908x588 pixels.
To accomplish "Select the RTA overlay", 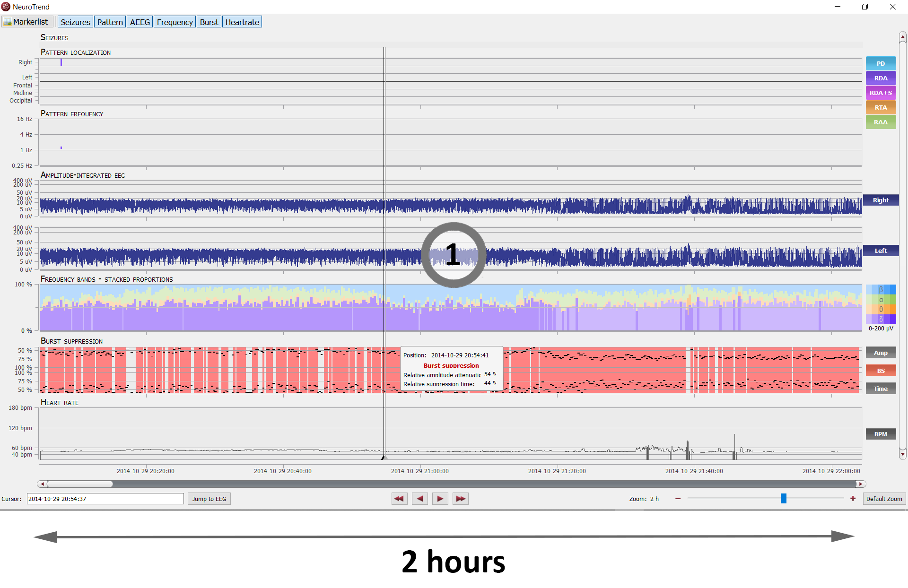I will click(x=881, y=107).
